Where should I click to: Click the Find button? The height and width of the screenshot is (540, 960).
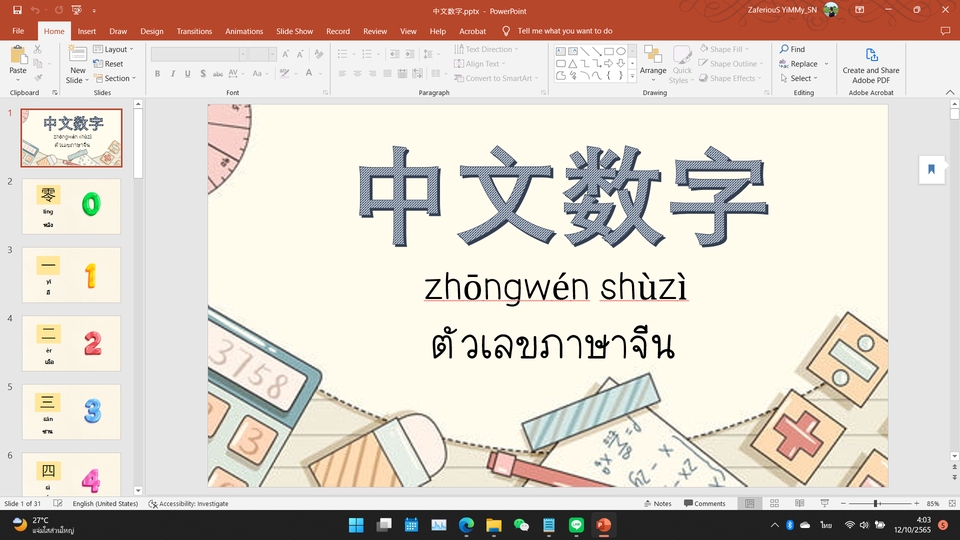[x=793, y=49]
